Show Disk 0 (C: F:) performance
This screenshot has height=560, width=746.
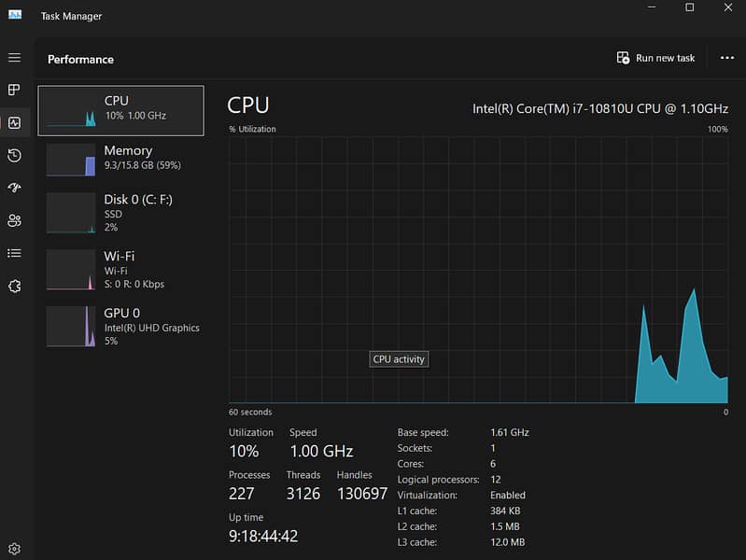(x=120, y=213)
